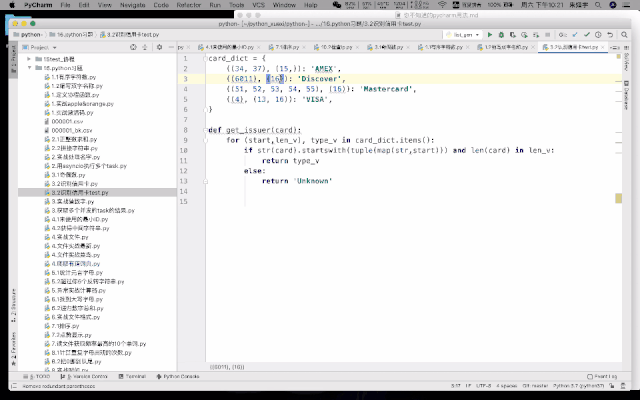640x400 pixels.
Task: Open the Terminal tool window
Action: 132,376
